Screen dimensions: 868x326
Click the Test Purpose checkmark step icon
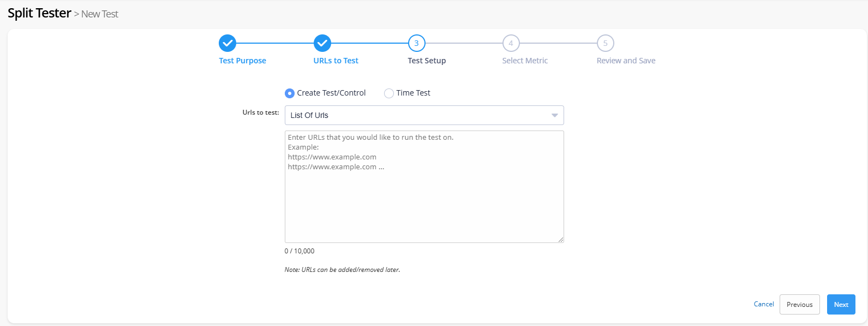[228, 43]
